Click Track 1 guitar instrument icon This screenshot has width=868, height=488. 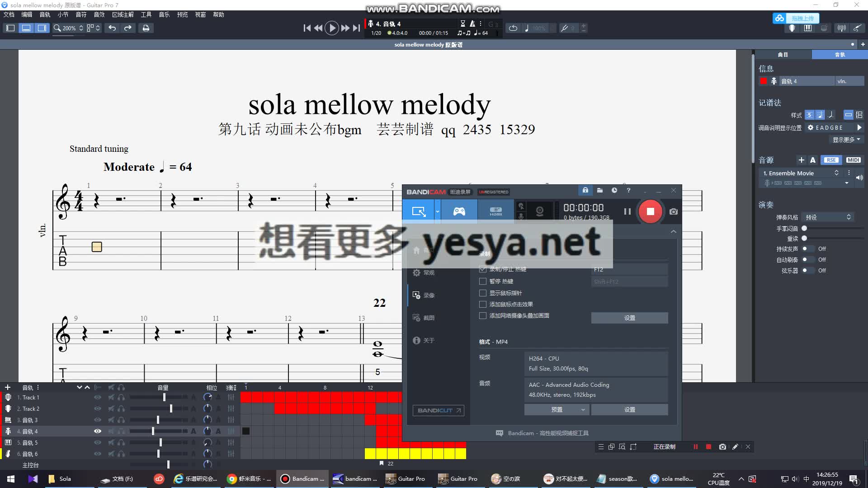[8, 397]
